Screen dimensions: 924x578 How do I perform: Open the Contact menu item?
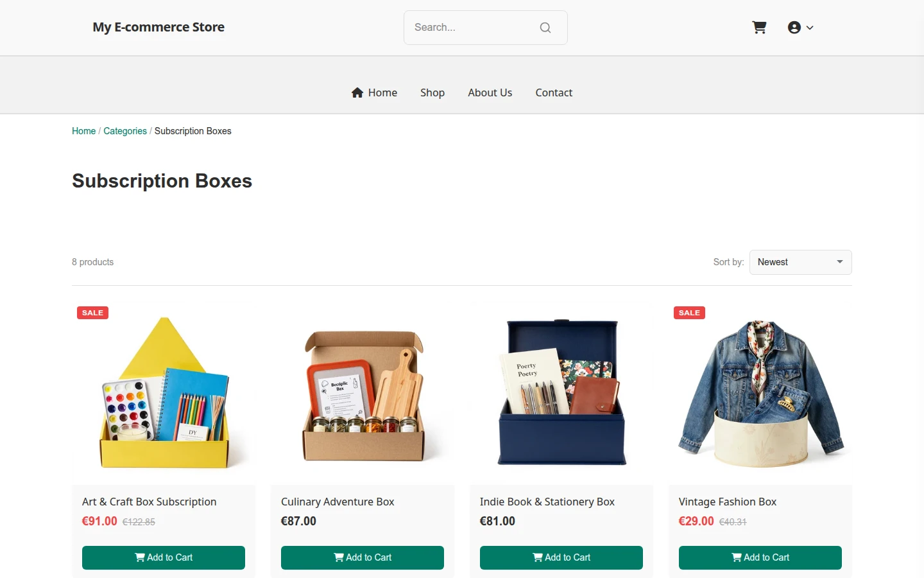[x=554, y=92]
